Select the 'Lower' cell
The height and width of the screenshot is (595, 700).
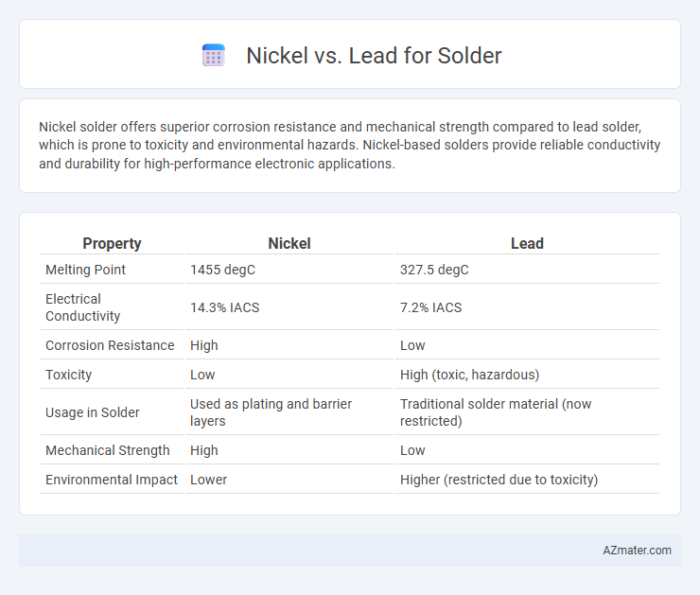pos(208,480)
